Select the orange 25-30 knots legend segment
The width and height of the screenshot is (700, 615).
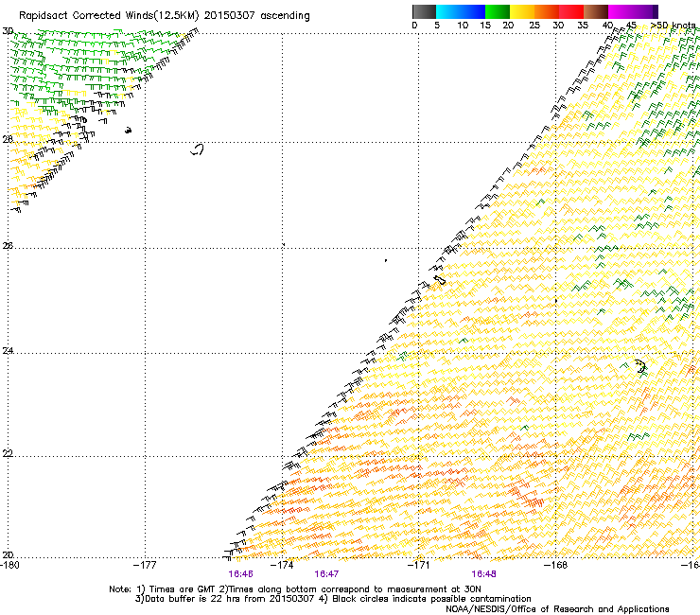click(547, 11)
